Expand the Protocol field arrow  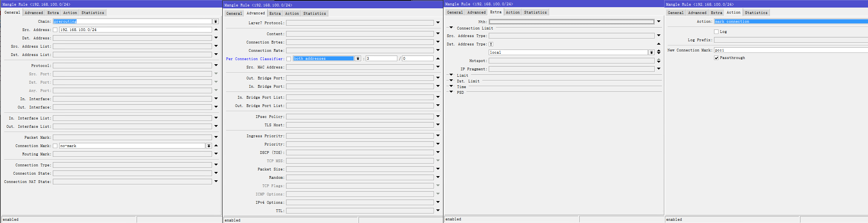(x=216, y=65)
